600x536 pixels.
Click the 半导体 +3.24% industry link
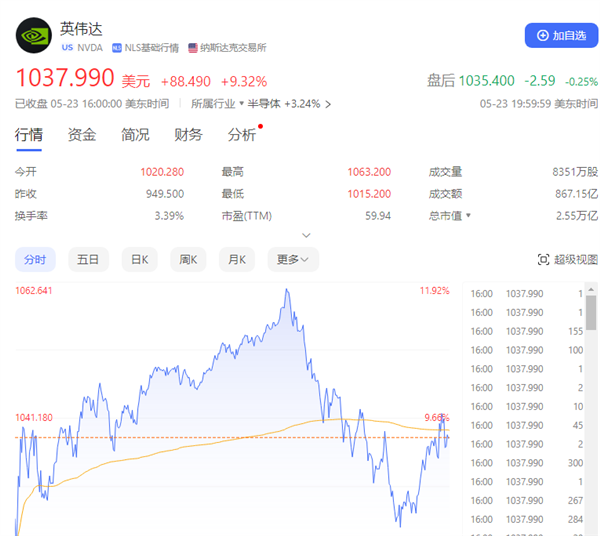click(284, 104)
